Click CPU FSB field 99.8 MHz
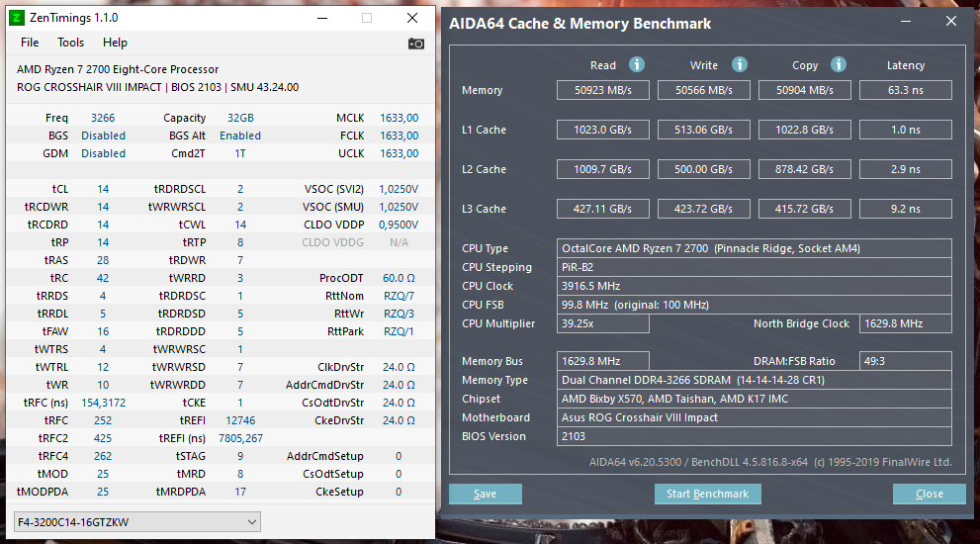980x544 pixels. pos(755,305)
